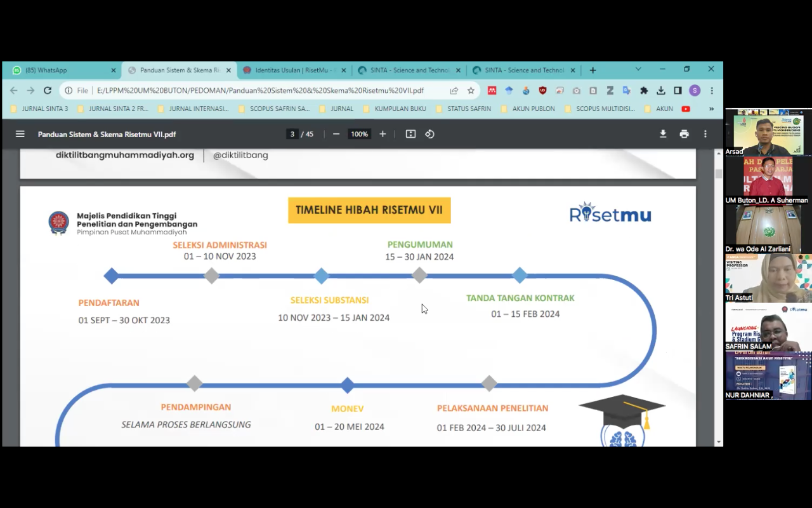Zoom in the PDF with plus button
This screenshot has height=508, width=812.
click(x=383, y=134)
